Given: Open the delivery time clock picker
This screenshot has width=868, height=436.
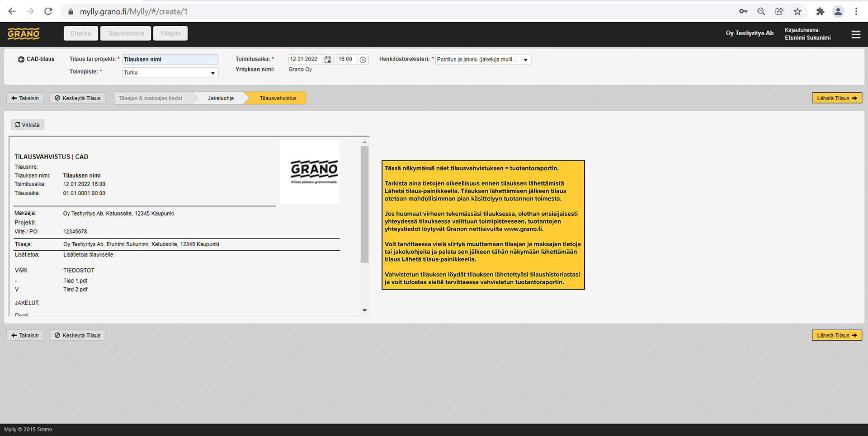Looking at the screenshot, I should tap(363, 60).
